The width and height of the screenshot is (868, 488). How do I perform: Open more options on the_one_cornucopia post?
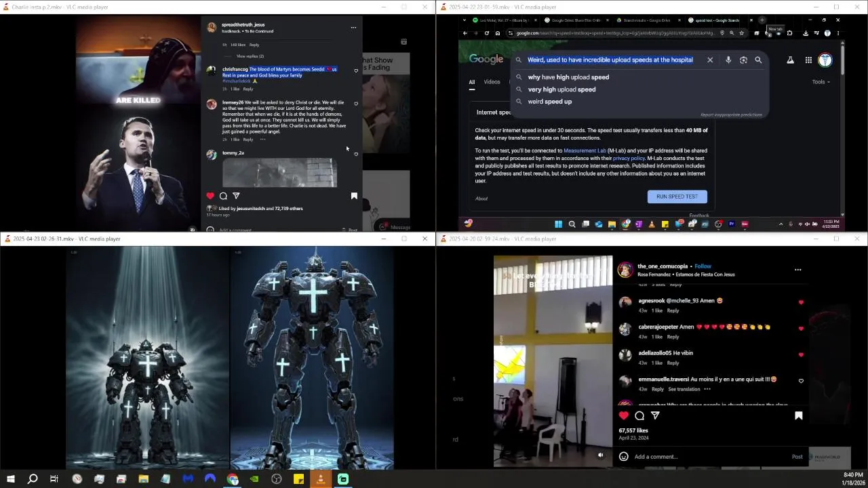797,270
